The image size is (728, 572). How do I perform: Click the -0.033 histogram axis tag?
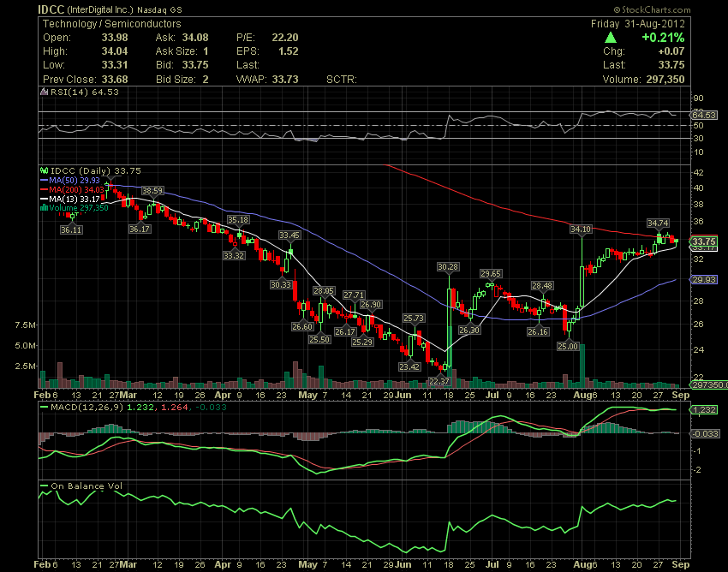pyautogui.click(x=705, y=433)
